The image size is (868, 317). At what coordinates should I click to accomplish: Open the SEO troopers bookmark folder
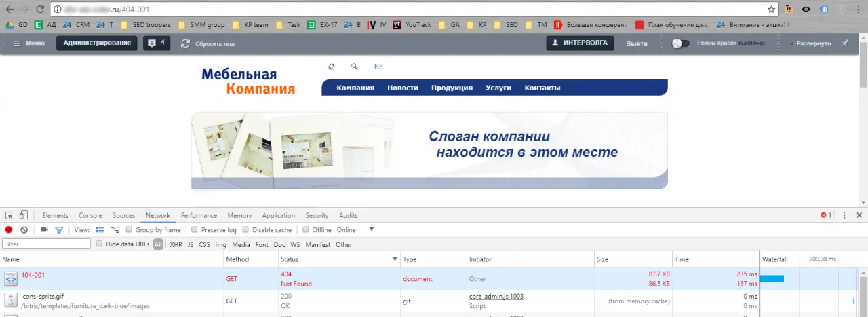[145, 24]
